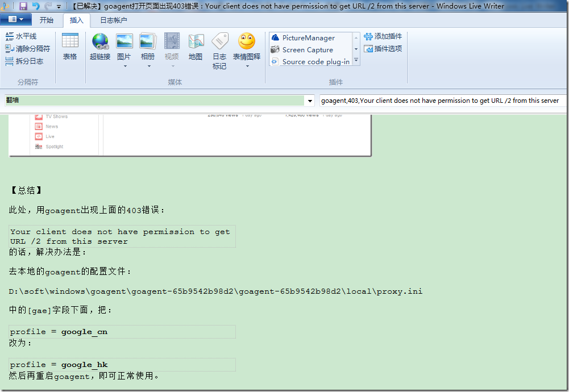Image resolution: width=569 pixels, height=392 pixels.
Task: Click the Windows Live Writer app icon in title bar
Action: click(x=5, y=6)
